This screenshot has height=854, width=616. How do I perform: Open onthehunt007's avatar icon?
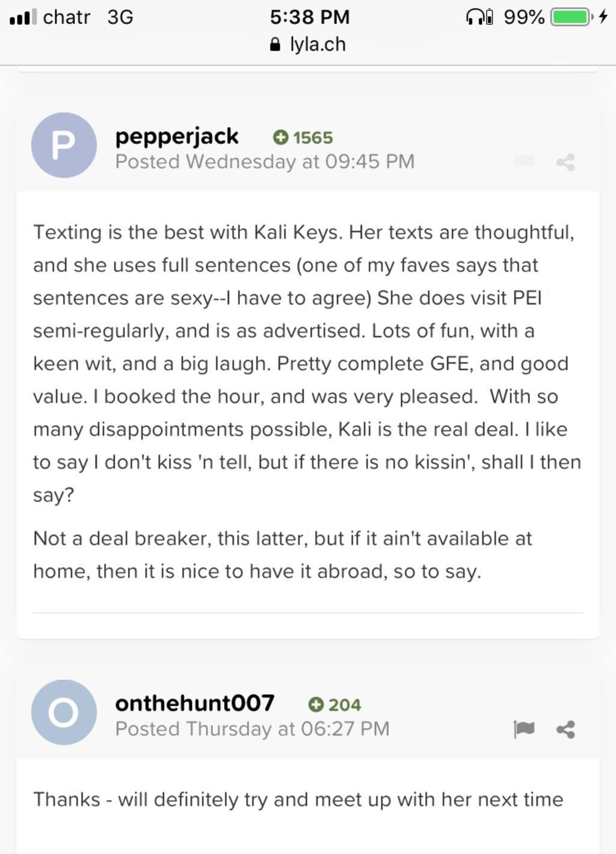(x=64, y=712)
